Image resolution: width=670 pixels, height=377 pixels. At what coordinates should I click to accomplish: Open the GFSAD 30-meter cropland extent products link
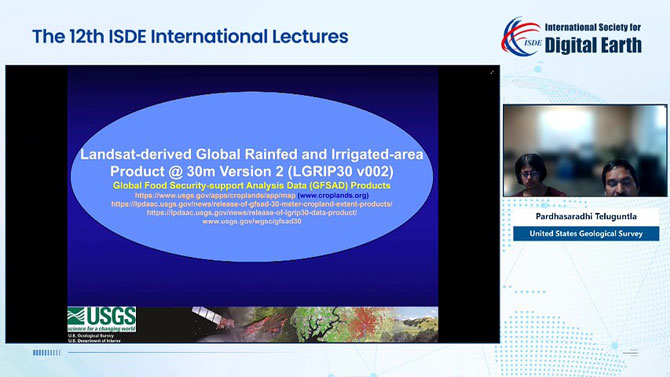pyautogui.click(x=252, y=204)
